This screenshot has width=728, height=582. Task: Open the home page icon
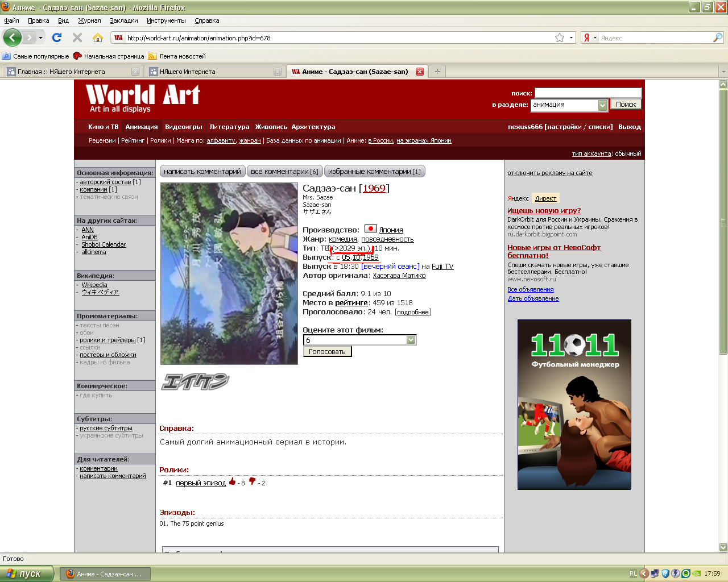[98, 38]
